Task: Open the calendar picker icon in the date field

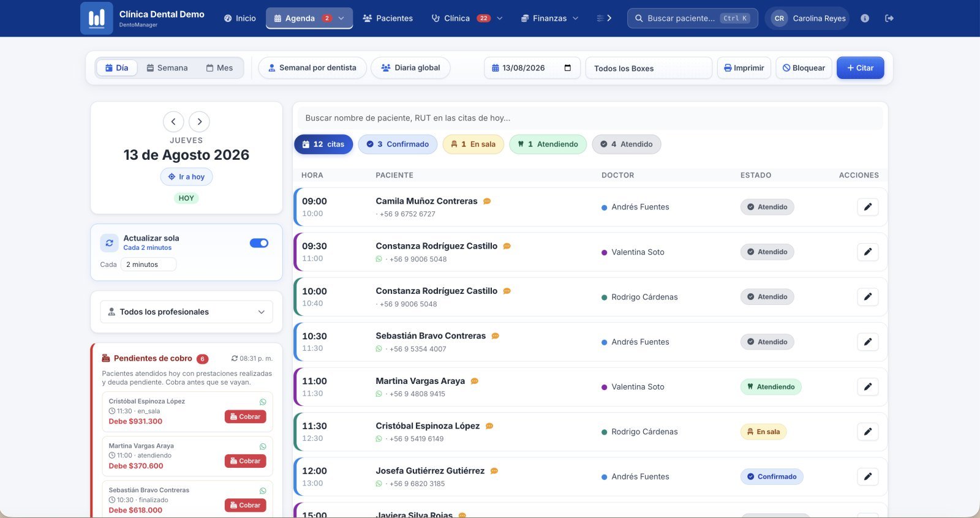Action: (568, 68)
